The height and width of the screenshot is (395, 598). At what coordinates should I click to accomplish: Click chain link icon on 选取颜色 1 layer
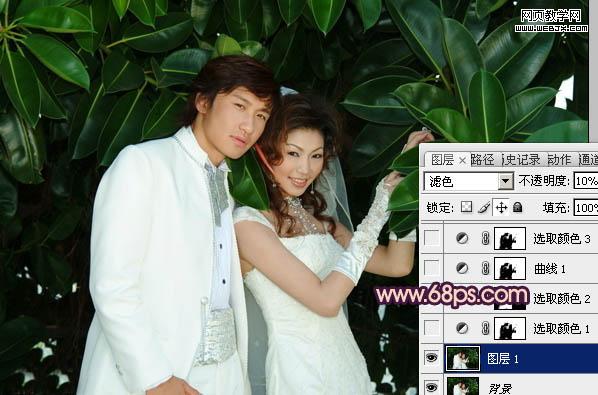pos(485,328)
